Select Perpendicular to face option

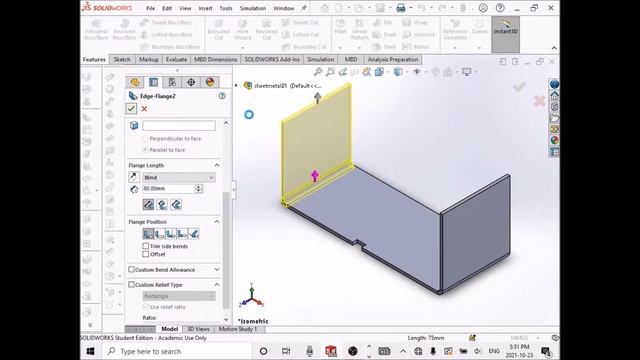click(x=144, y=139)
